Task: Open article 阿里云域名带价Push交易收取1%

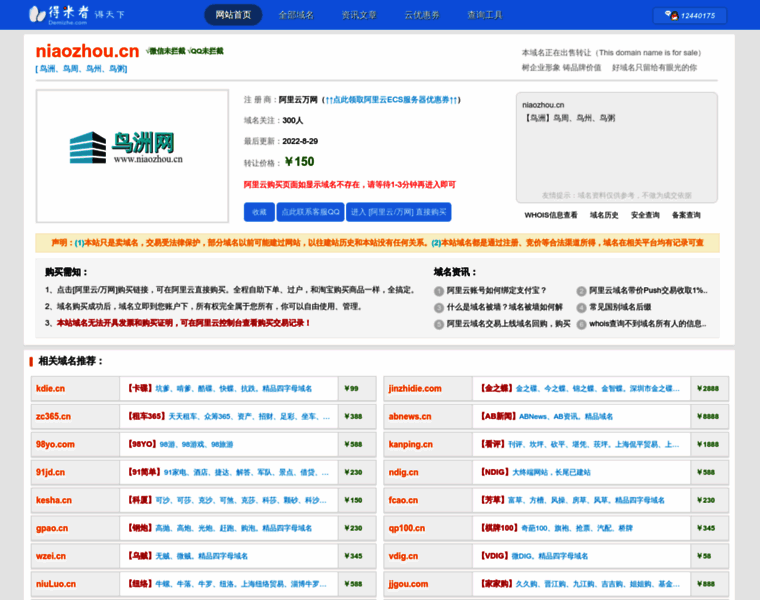Action: tap(648, 290)
